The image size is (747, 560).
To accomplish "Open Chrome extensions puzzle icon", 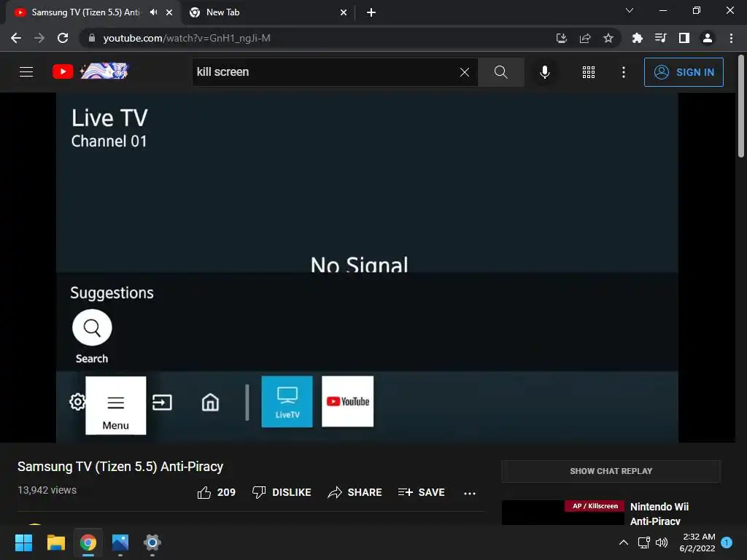I will point(637,38).
